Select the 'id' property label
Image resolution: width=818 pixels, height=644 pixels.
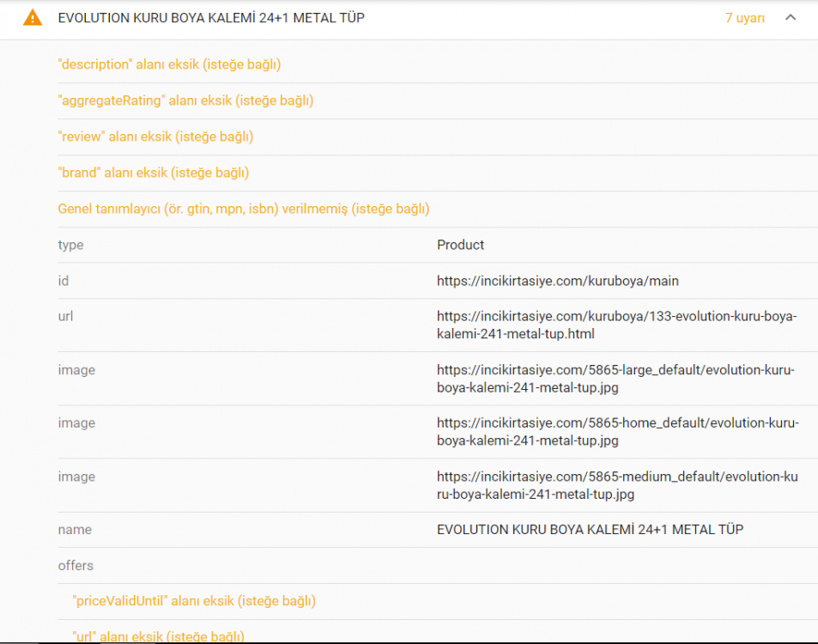coord(64,281)
